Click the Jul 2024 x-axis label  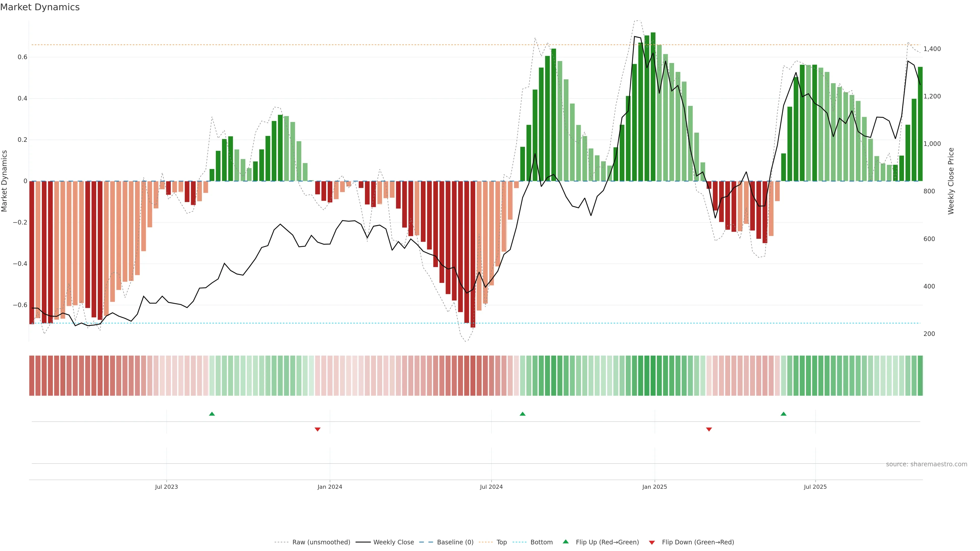point(491,487)
